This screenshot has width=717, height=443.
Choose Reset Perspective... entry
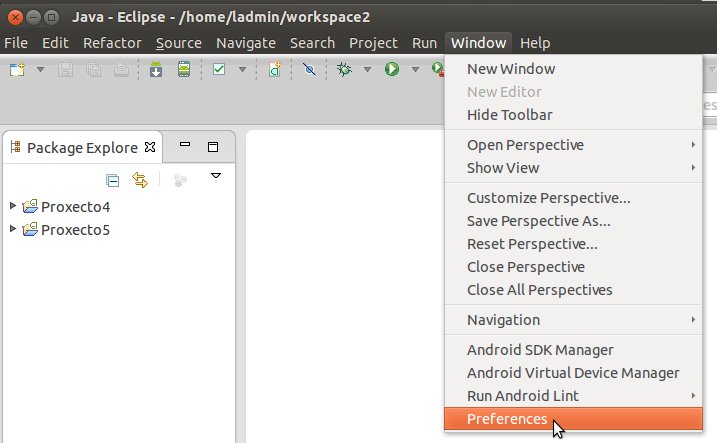(573, 244)
